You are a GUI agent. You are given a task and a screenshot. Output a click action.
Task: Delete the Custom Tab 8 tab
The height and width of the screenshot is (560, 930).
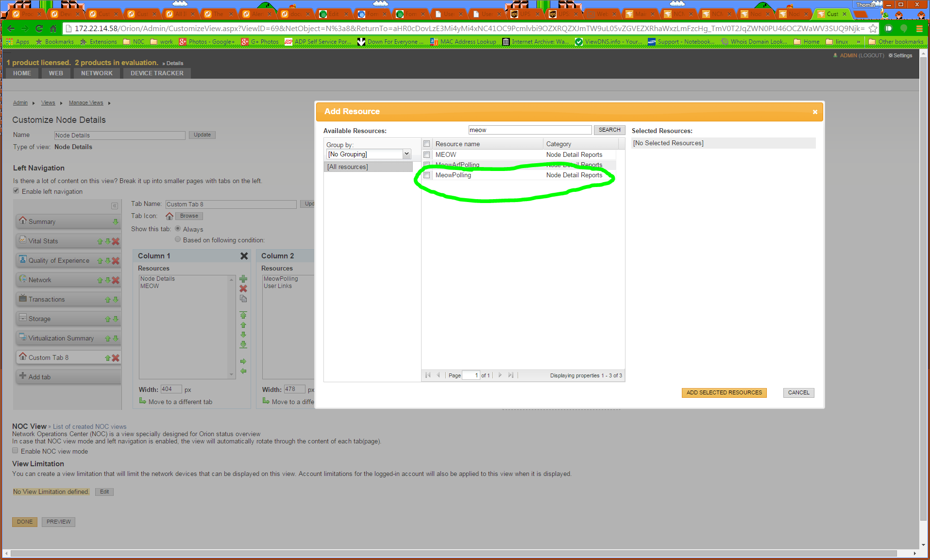(116, 358)
